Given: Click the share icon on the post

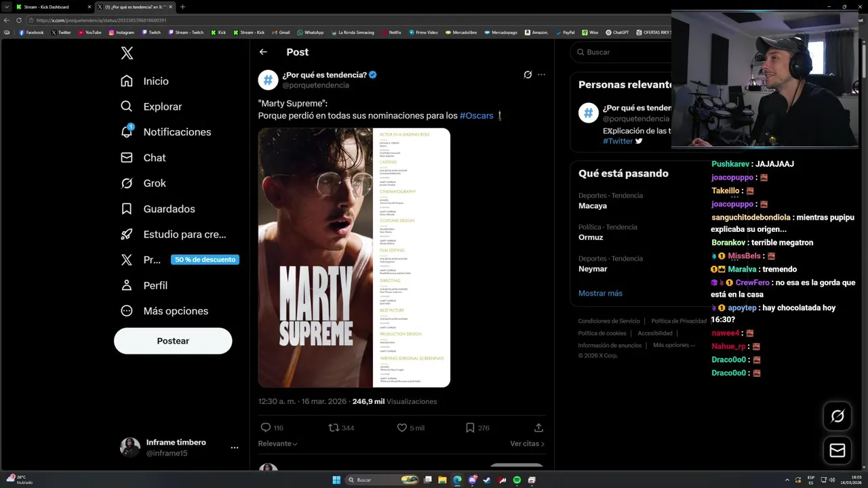Looking at the screenshot, I should pos(538,428).
